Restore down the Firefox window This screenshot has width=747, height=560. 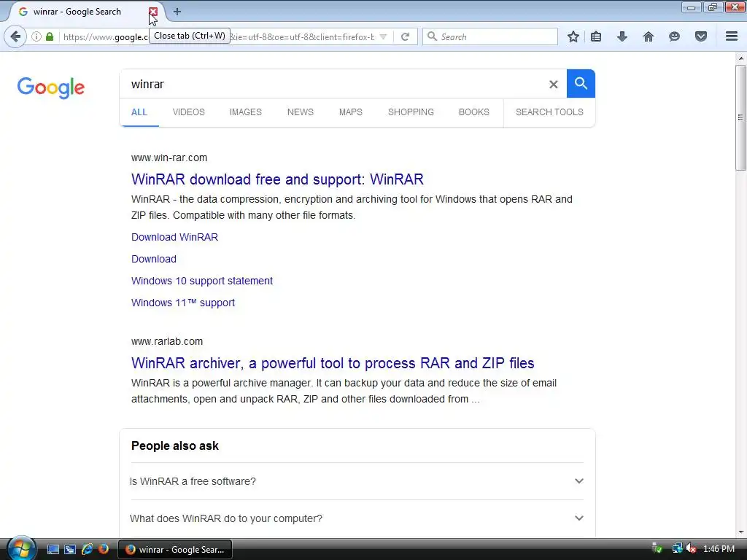click(x=713, y=7)
